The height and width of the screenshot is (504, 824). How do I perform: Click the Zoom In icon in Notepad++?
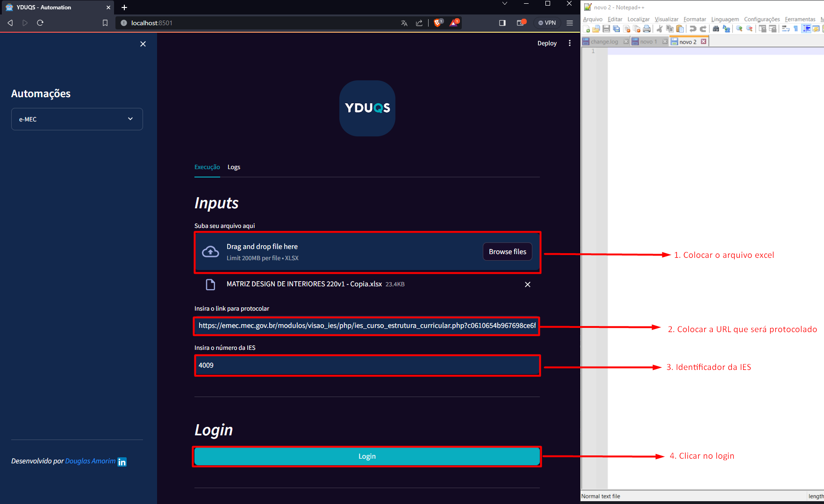tap(739, 29)
